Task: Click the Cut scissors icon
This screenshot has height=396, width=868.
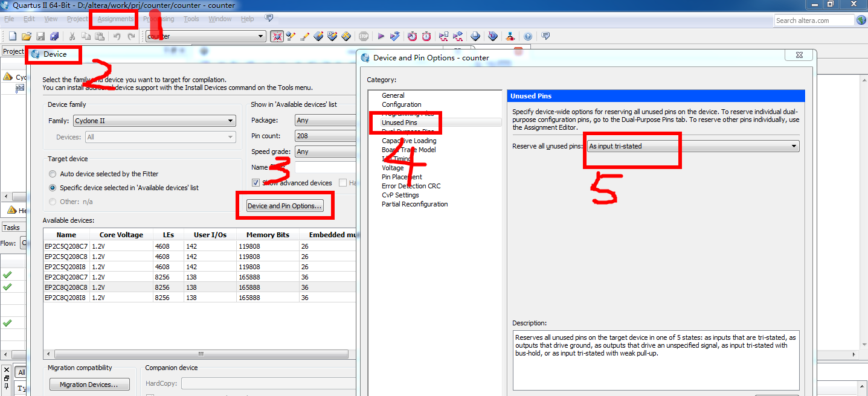Action: click(72, 36)
